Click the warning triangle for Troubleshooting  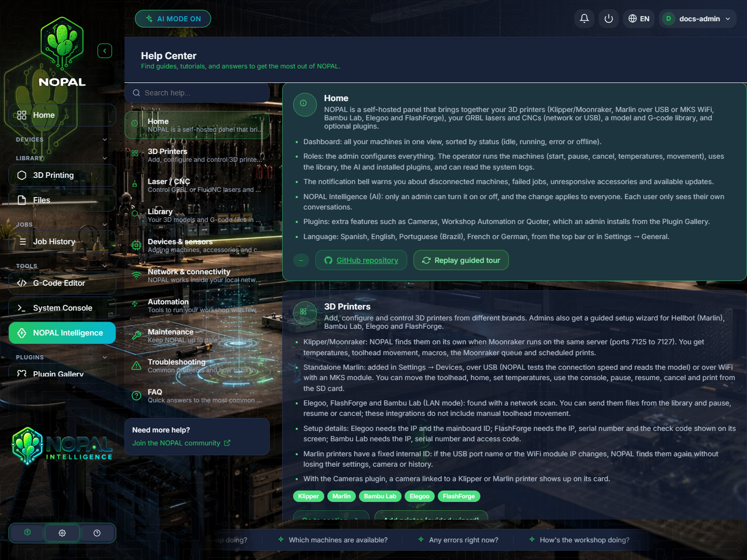tap(136, 366)
